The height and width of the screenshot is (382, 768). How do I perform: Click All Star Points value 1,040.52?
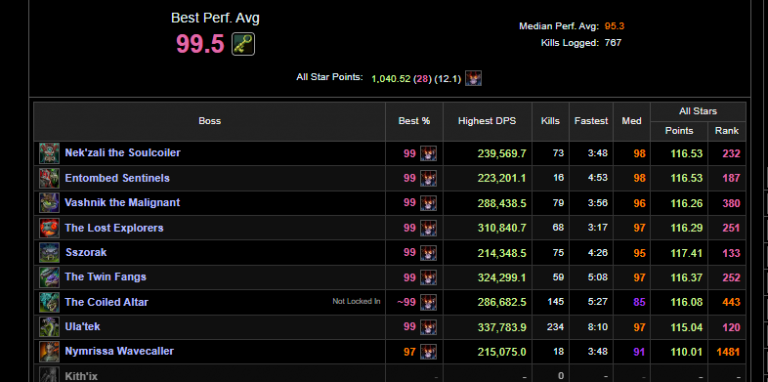[391, 79]
